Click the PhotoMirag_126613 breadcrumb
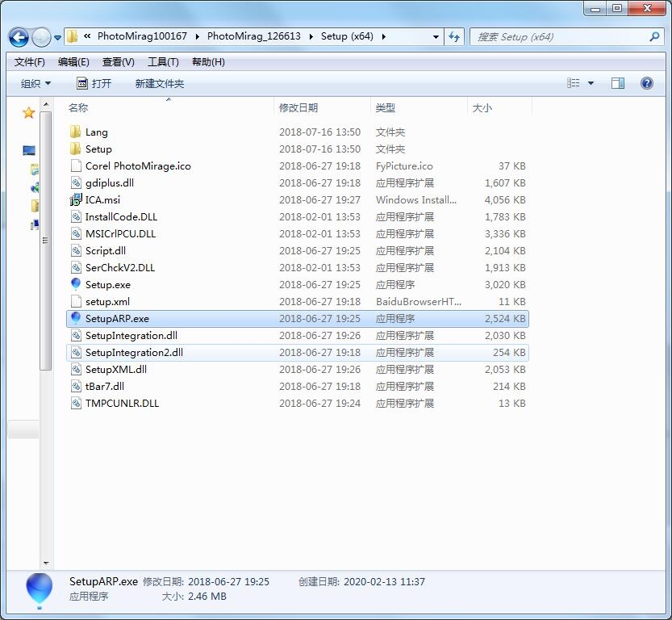Viewport: 672px width, 620px height. (253, 36)
